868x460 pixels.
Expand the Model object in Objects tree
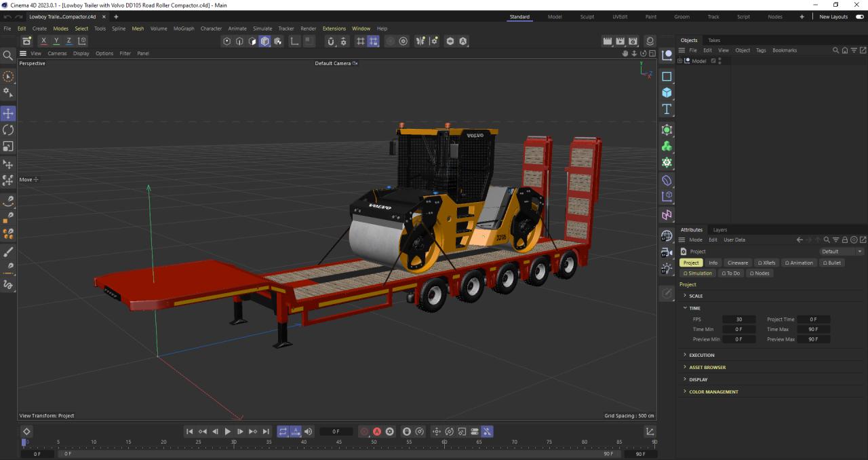click(679, 61)
